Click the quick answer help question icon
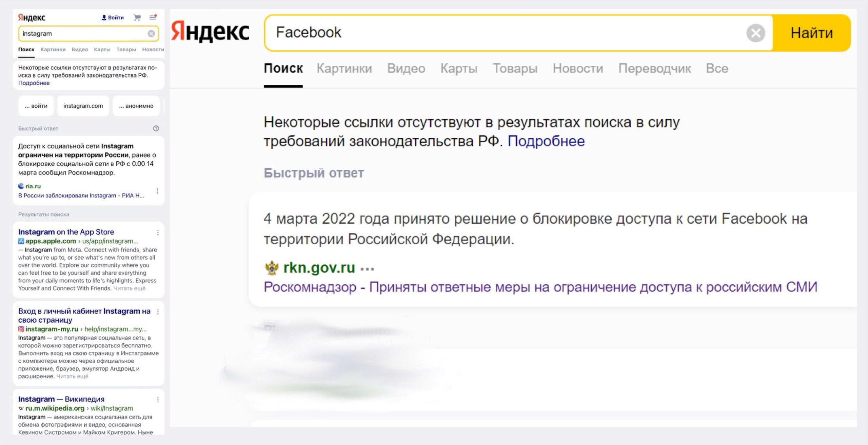 [x=156, y=128]
